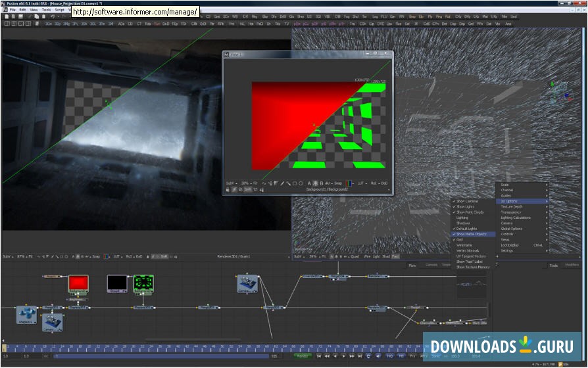588x368 pixels.
Task: Uncheck Show Matte Objects
Action: [x=471, y=234]
